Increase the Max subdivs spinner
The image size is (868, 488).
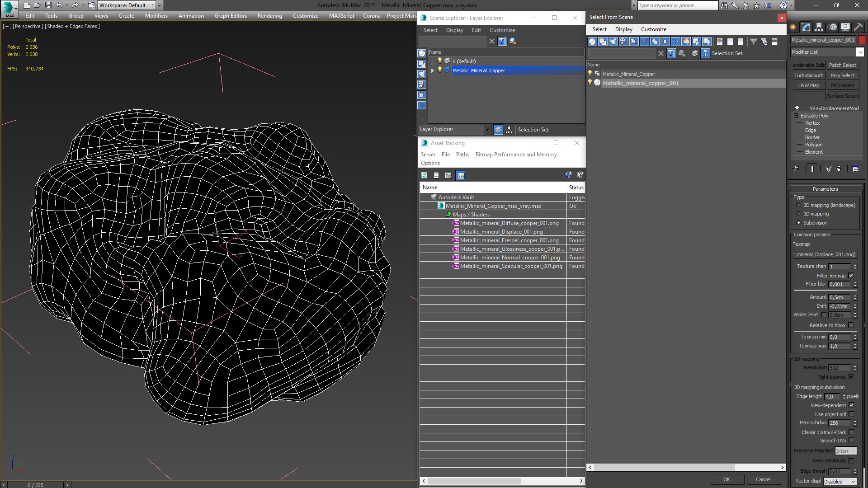click(x=855, y=421)
